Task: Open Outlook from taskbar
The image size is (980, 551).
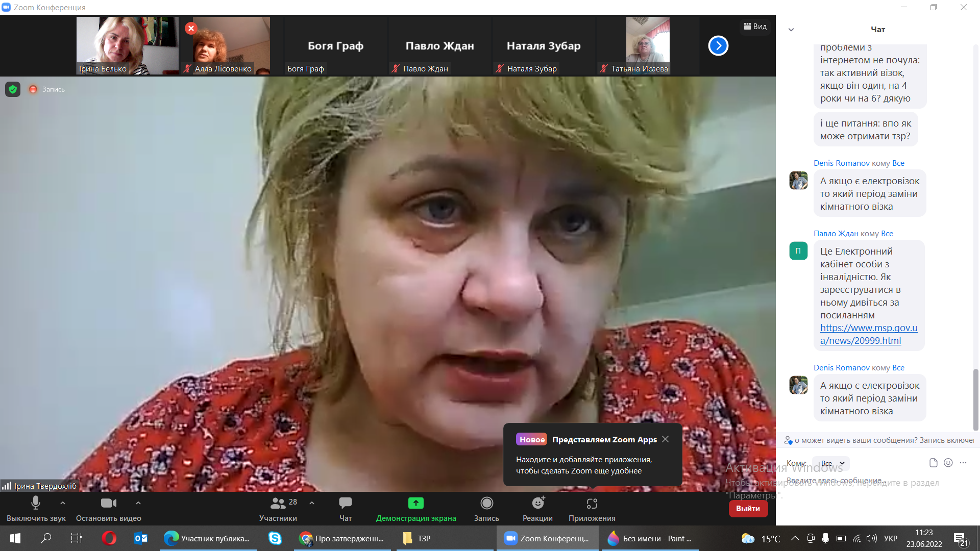Action: tap(140, 538)
